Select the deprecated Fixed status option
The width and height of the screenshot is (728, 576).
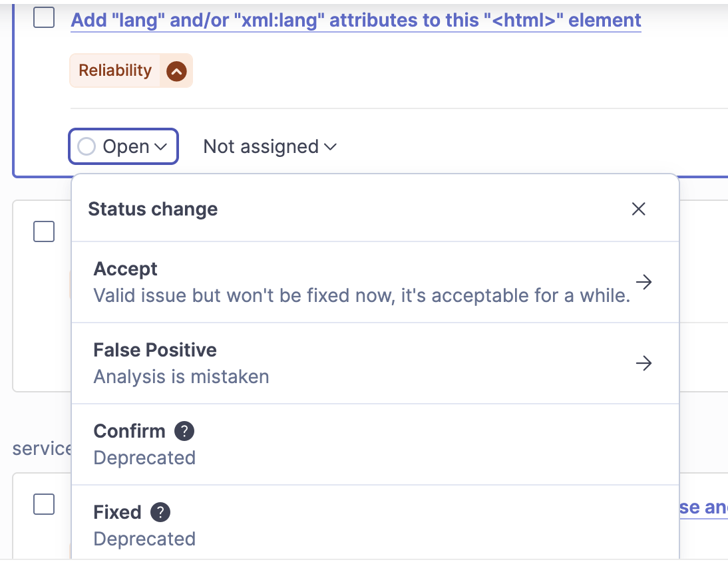pos(118,512)
